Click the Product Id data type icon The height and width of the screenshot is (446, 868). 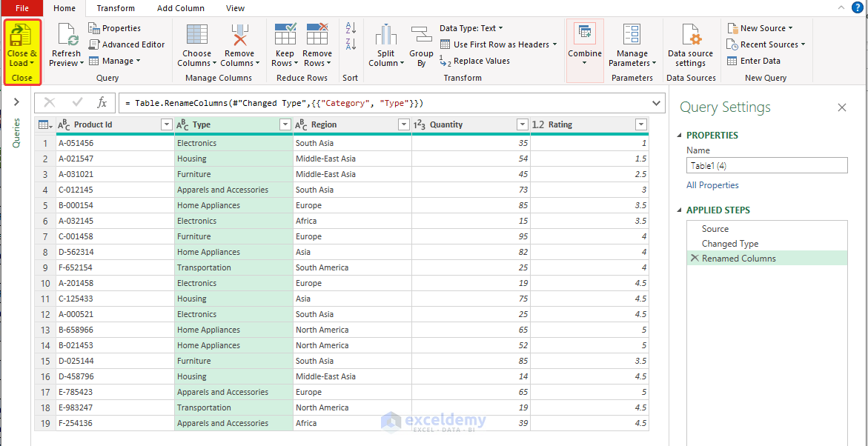pyautogui.click(x=64, y=125)
